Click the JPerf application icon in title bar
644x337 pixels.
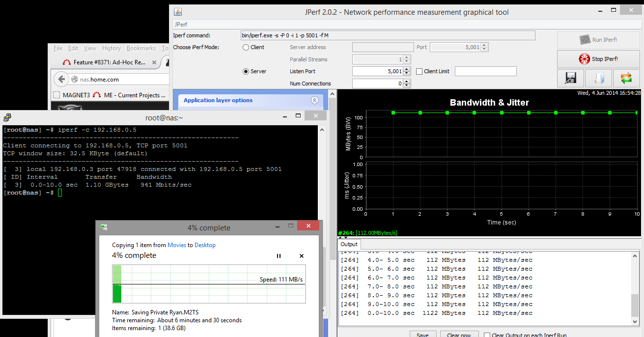coord(178,12)
